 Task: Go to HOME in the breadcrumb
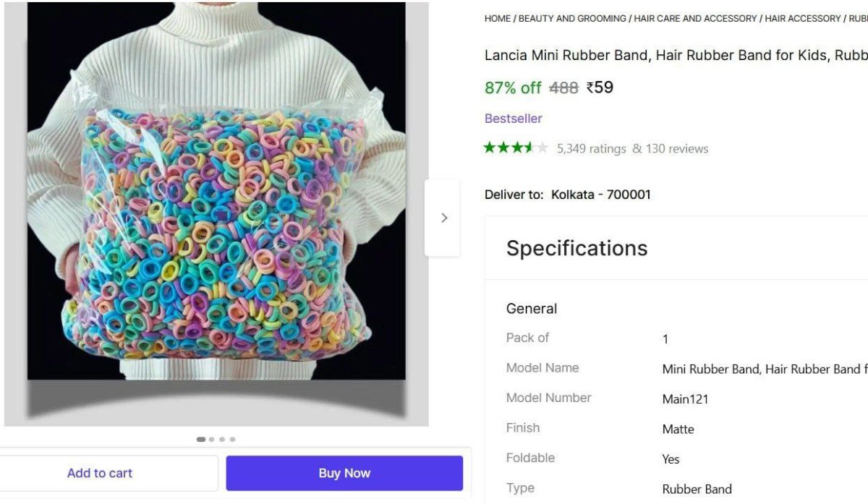[497, 19]
